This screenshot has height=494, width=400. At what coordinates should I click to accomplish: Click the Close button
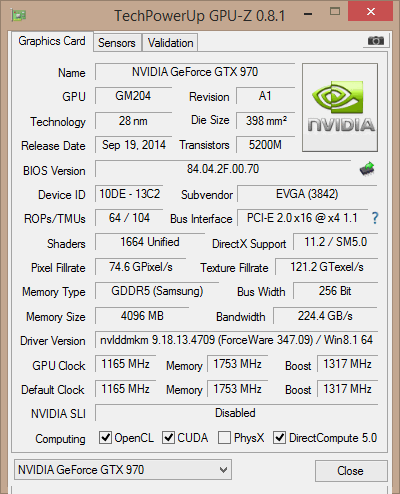pyautogui.click(x=351, y=471)
